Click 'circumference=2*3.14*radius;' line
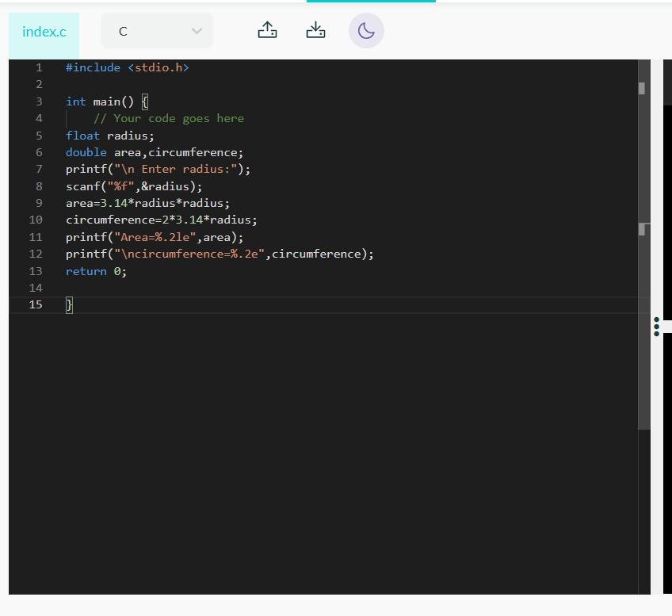 pos(162,220)
